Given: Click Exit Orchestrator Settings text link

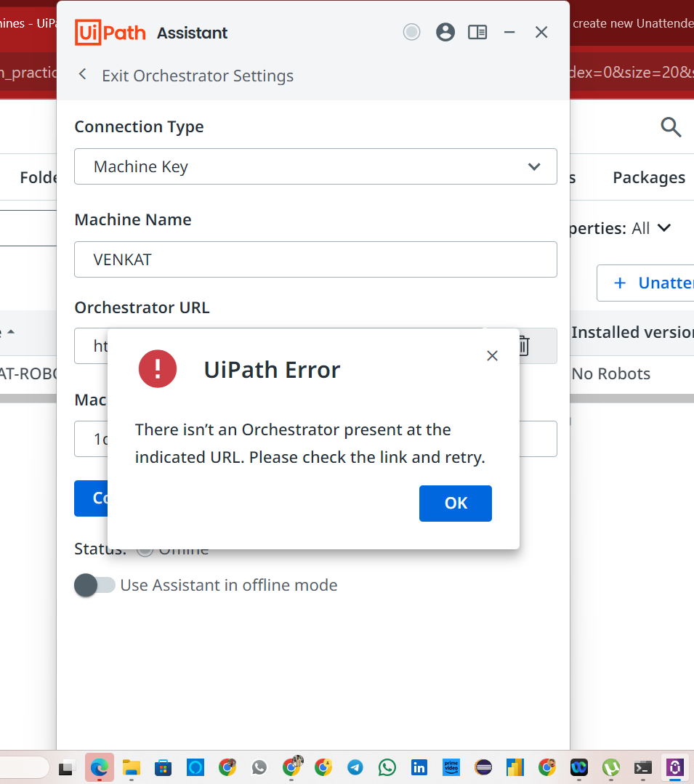Looking at the screenshot, I should coord(198,76).
